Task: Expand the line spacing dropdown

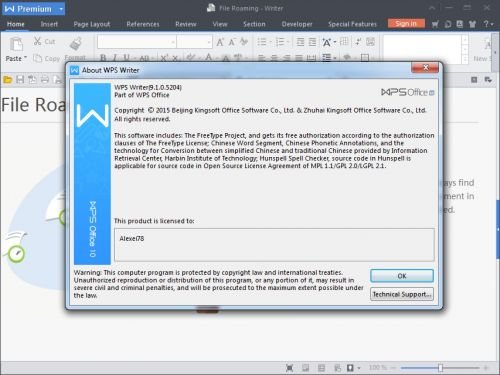Action: pos(335,58)
